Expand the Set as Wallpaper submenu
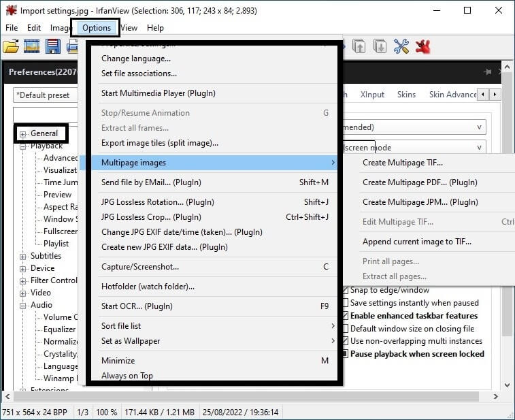Screen dimensions: 515x420 tap(214, 341)
